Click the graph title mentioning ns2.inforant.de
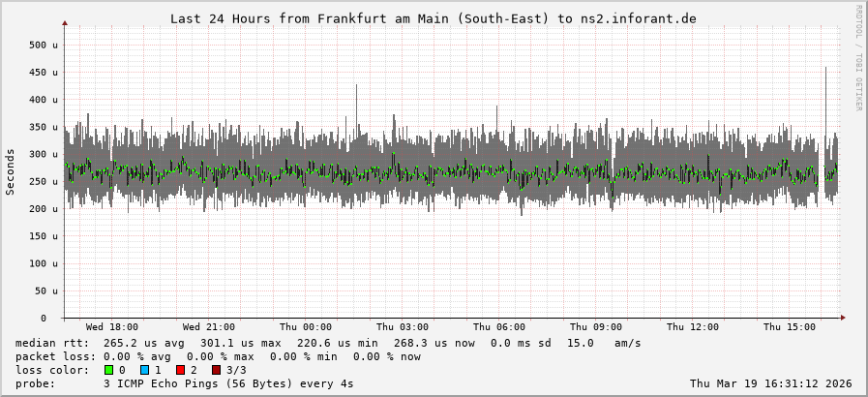The image size is (868, 397). click(433, 18)
